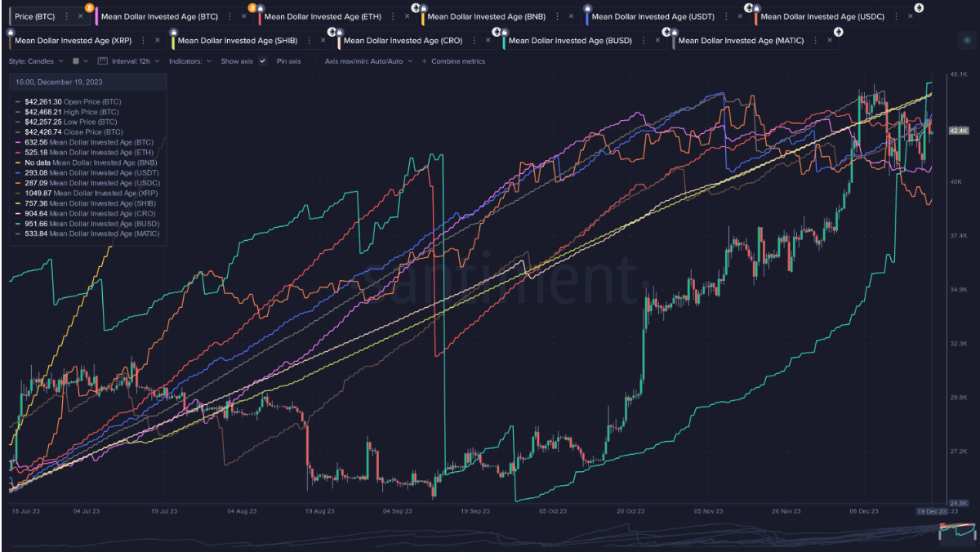This screenshot has height=552, width=980.
Task: Remove Mean Dollar Invested Age (MATIC) metric
Action: click(x=830, y=41)
